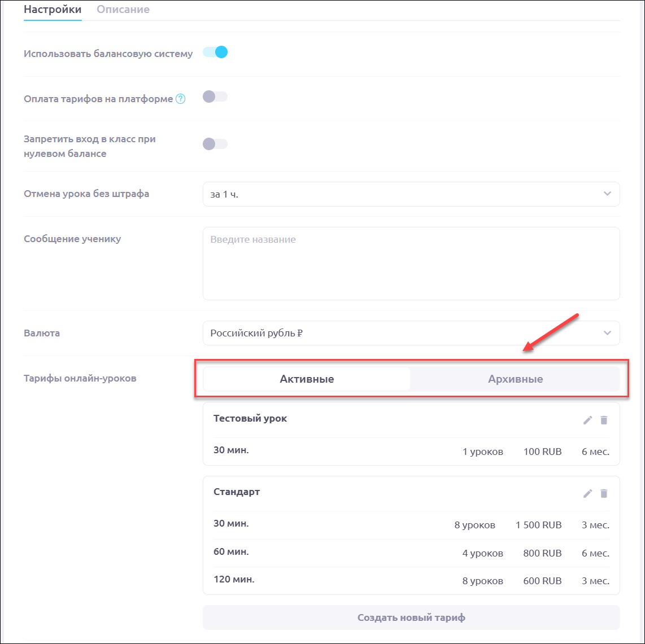This screenshot has width=645, height=644.
Task: Disable Использовать балансовую систему toggle
Action: (215, 52)
